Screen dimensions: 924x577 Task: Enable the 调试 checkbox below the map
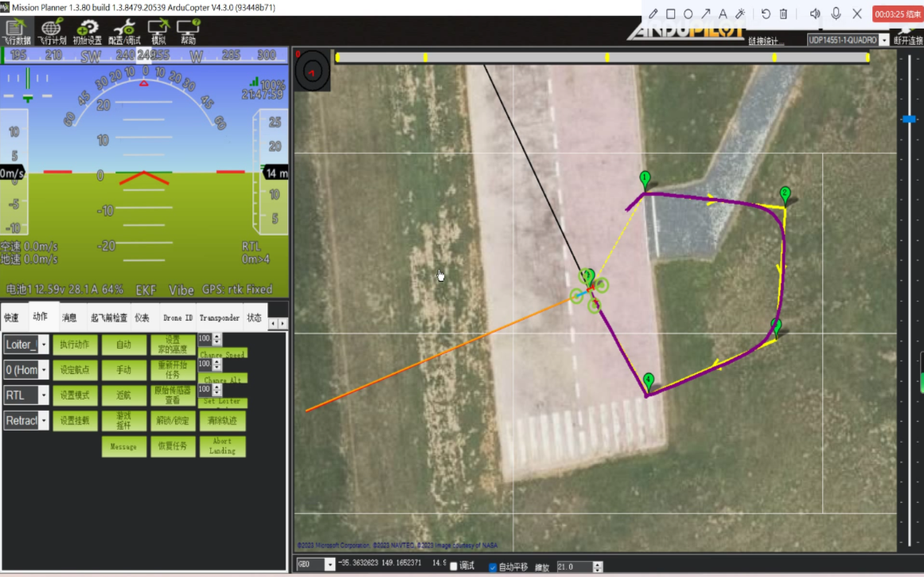[454, 566]
